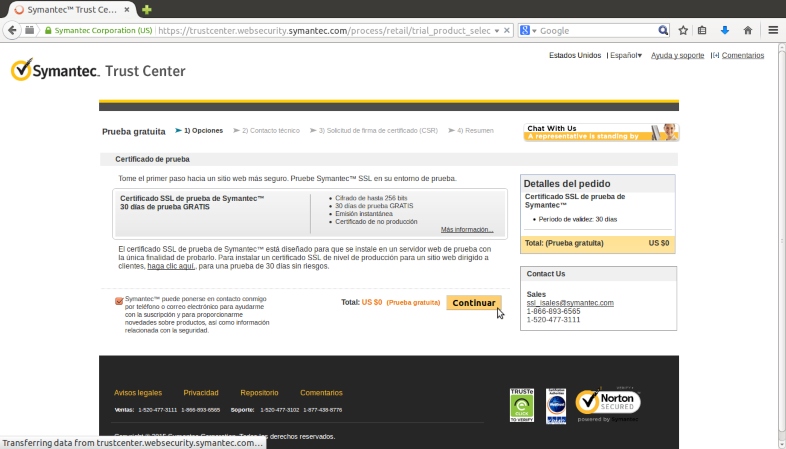Image resolution: width=786 pixels, height=449 pixels.
Task: Click the green padlock site identity icon
Action: 48,31
